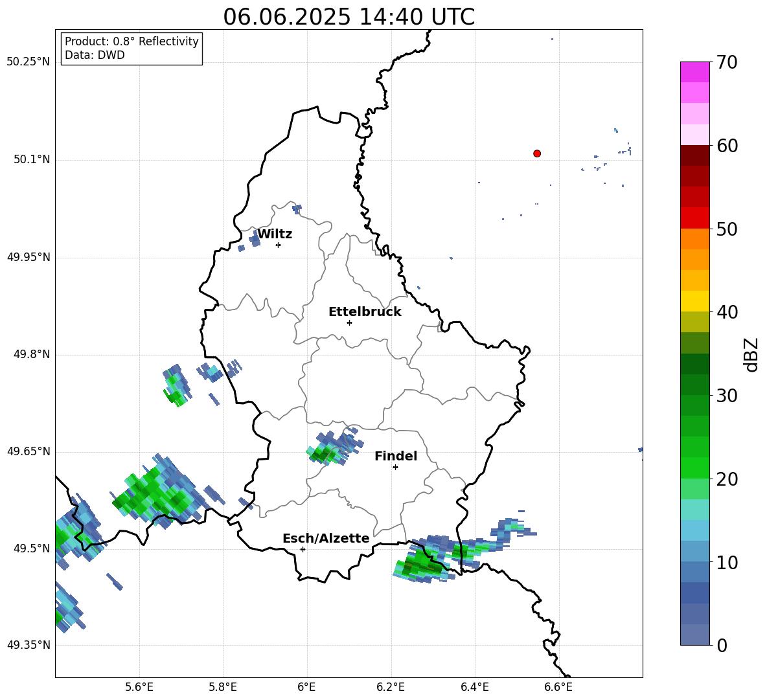Click the 49.35°N latitude label

click(28, 645)
